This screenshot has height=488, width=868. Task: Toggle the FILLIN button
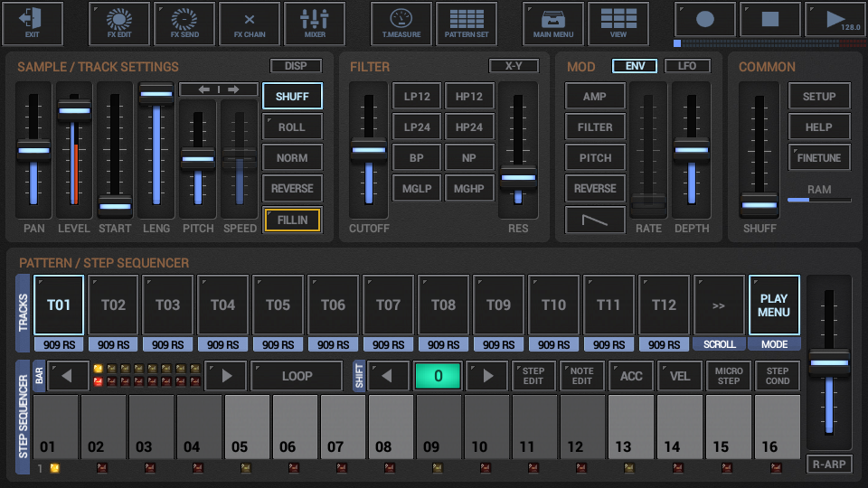[x=292, y=221]
